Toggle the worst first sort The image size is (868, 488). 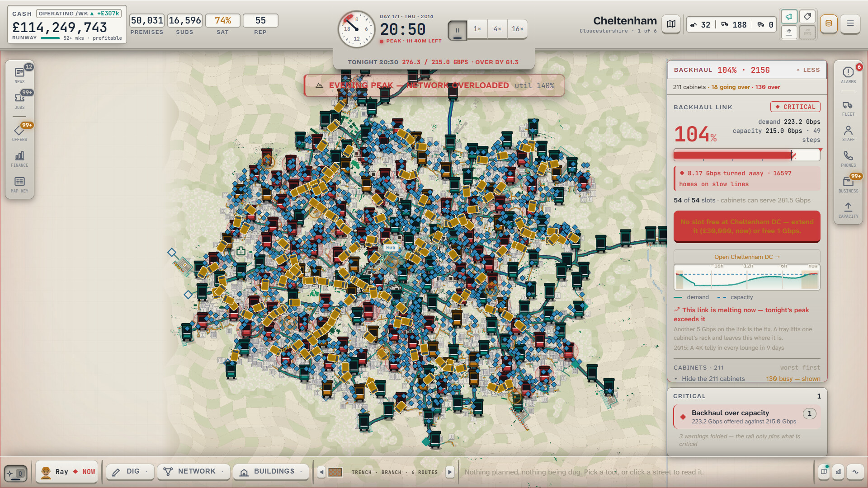[800, 367]
